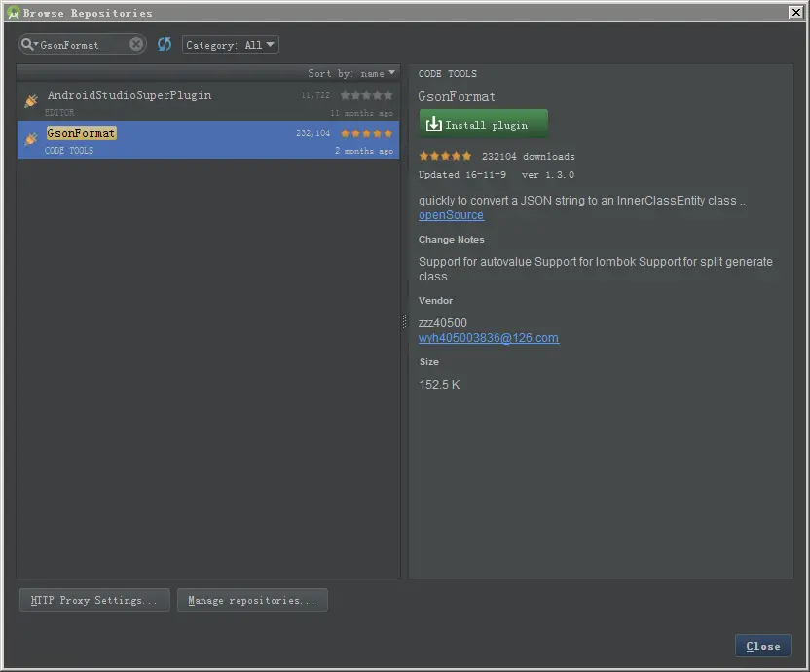
Task: Click the plugin description about JSON string
Action: pyautogui.click(x=582, y=201)
